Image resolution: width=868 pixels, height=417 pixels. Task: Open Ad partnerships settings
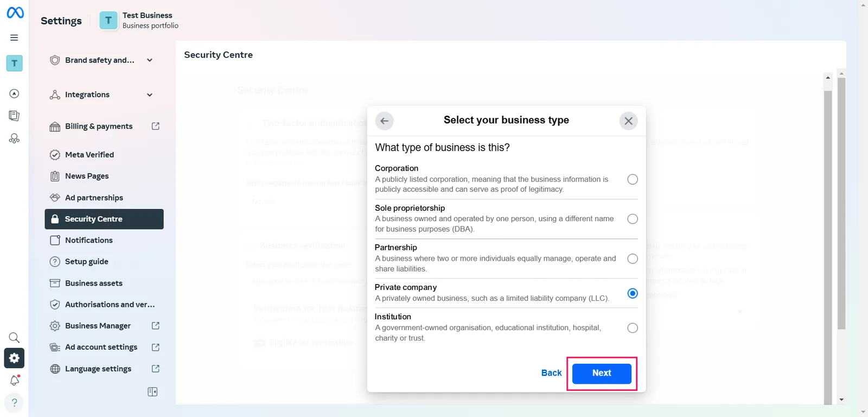click(x=104, y=198)
